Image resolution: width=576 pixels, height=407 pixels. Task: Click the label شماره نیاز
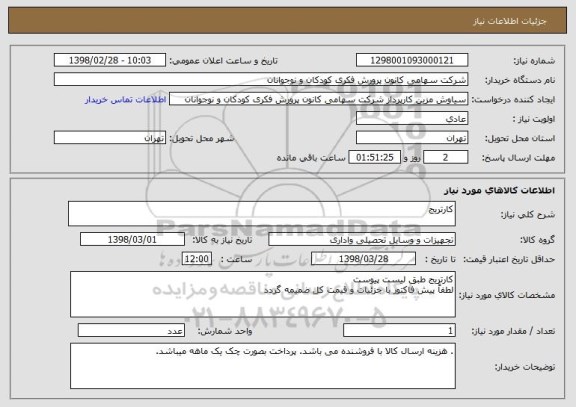tap(534, 61)
